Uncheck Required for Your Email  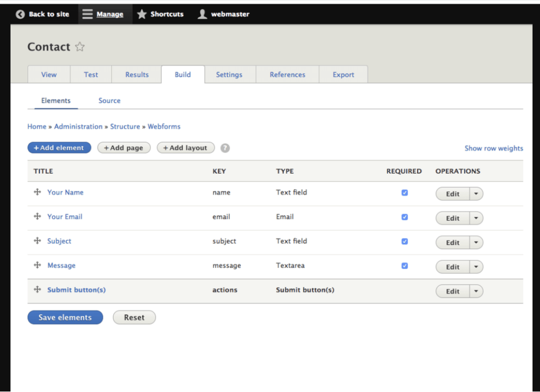[404, 217]
